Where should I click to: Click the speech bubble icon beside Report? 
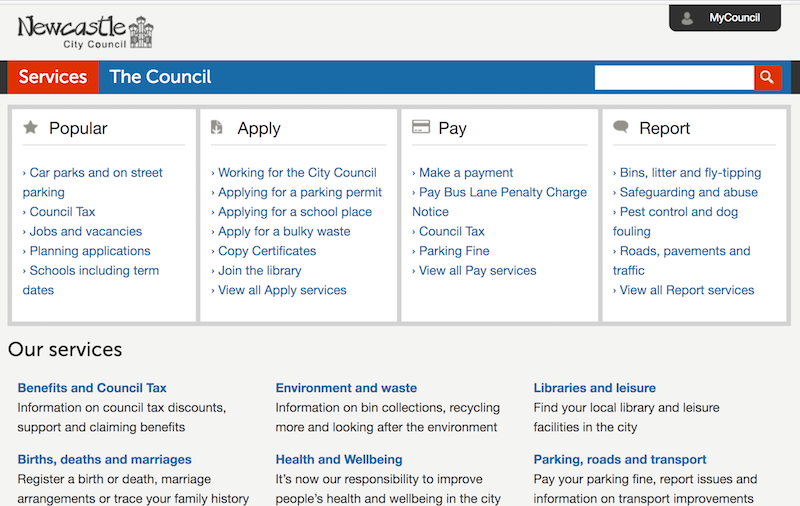tap(621, 128)
